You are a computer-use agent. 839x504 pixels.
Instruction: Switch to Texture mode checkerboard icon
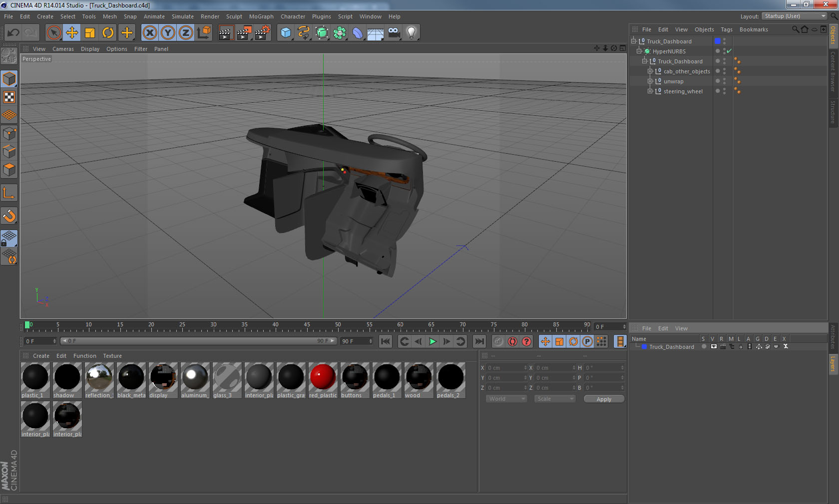(9, 97)
